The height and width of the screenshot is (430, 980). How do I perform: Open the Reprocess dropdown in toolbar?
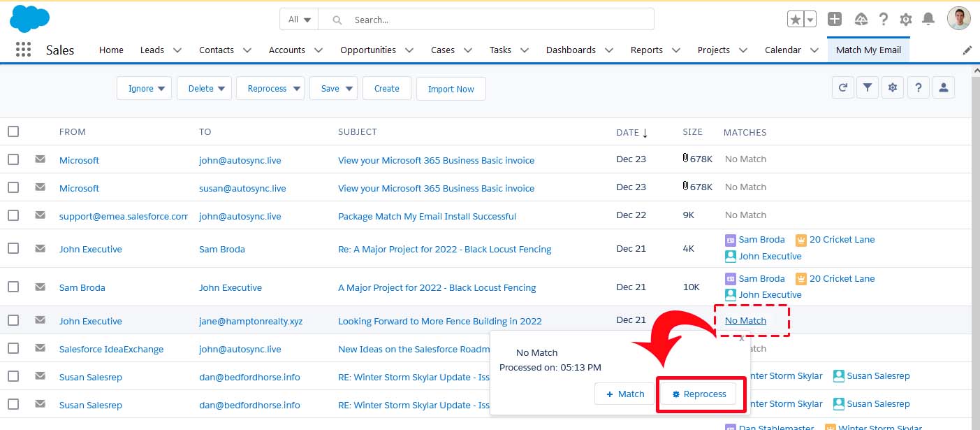click(270, 89)
